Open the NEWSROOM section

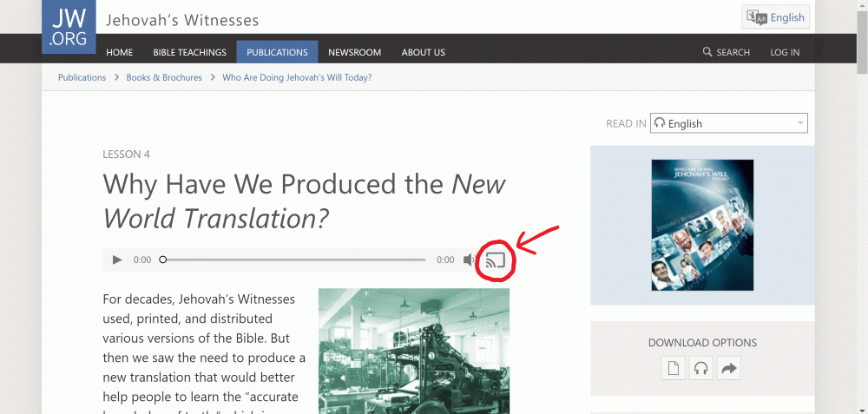[354, 52]
